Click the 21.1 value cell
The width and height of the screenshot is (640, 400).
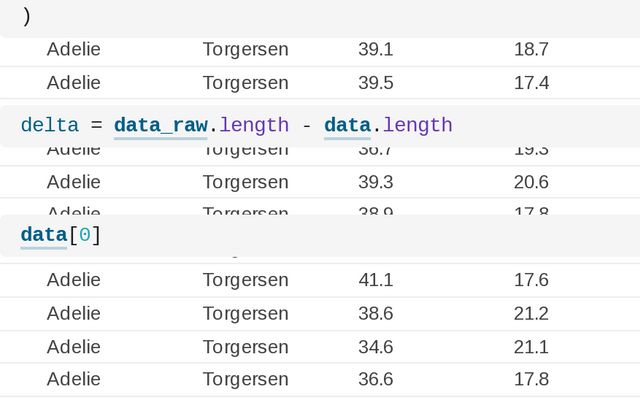pos(531,347)
